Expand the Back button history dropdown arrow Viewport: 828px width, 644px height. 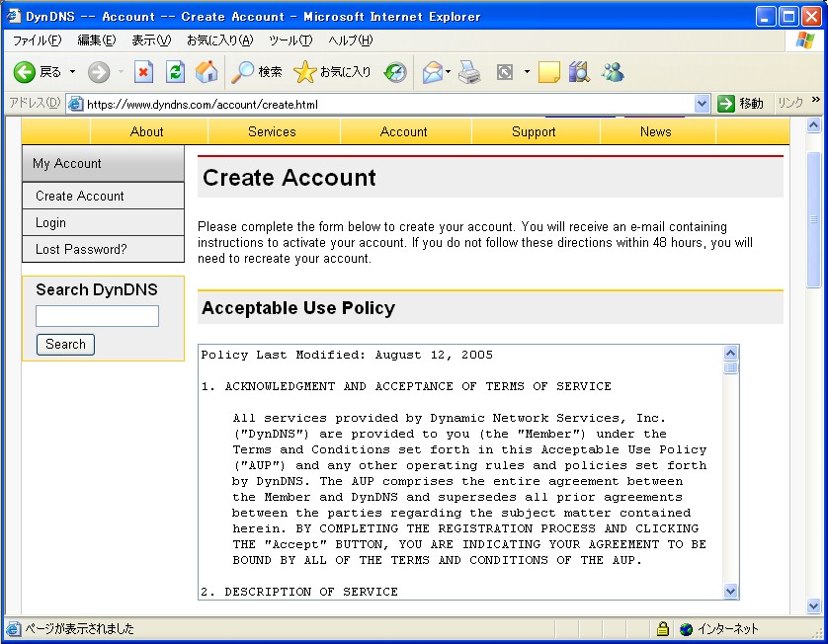point(72,72)
